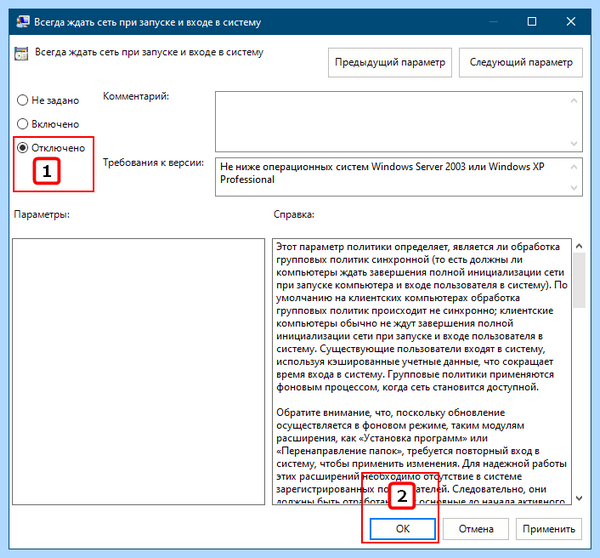The image size is (600, 558).
Task: Click the 'Предыдущий параметр' button
Action: (390, 62)
